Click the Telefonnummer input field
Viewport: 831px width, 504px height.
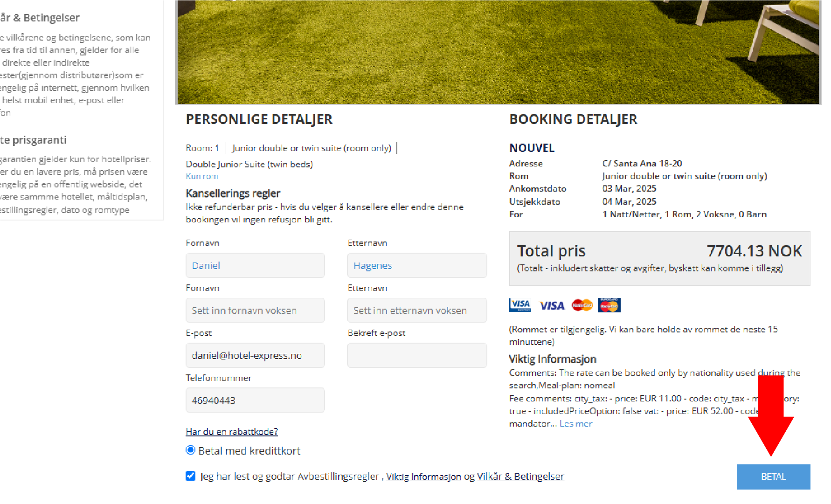coord(255,400)
